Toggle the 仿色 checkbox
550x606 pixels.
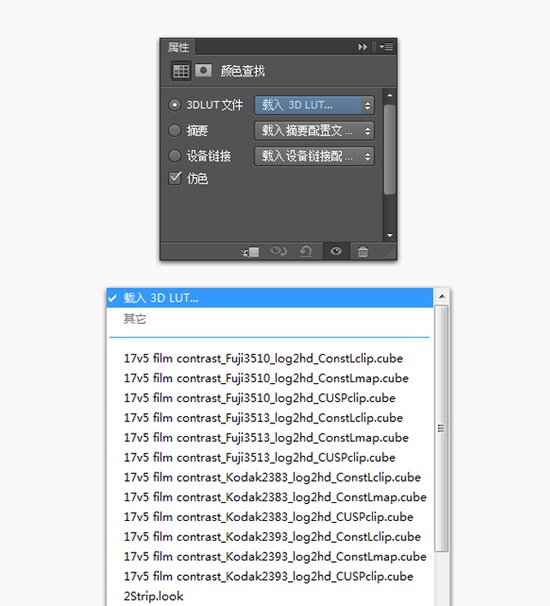[175, 178]
